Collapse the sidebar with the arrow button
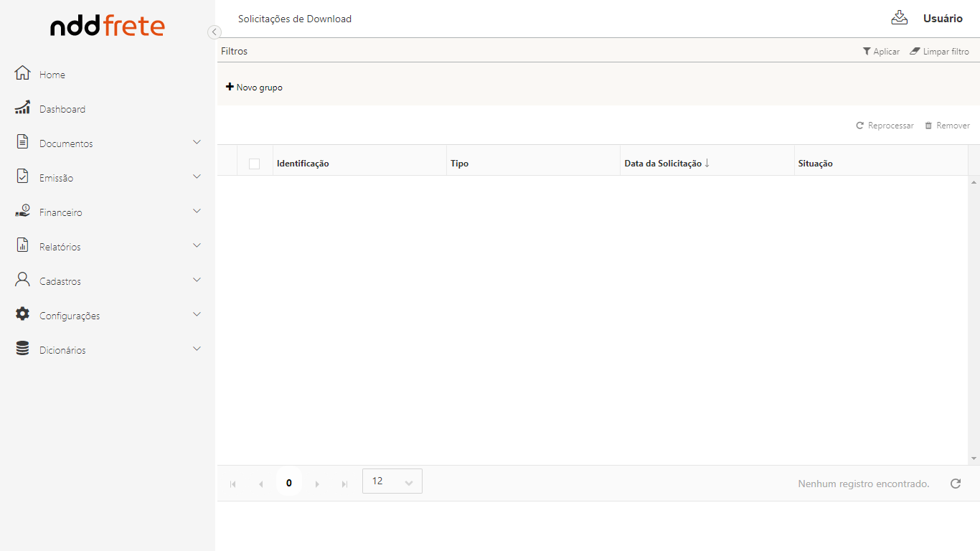 (214, 32)
